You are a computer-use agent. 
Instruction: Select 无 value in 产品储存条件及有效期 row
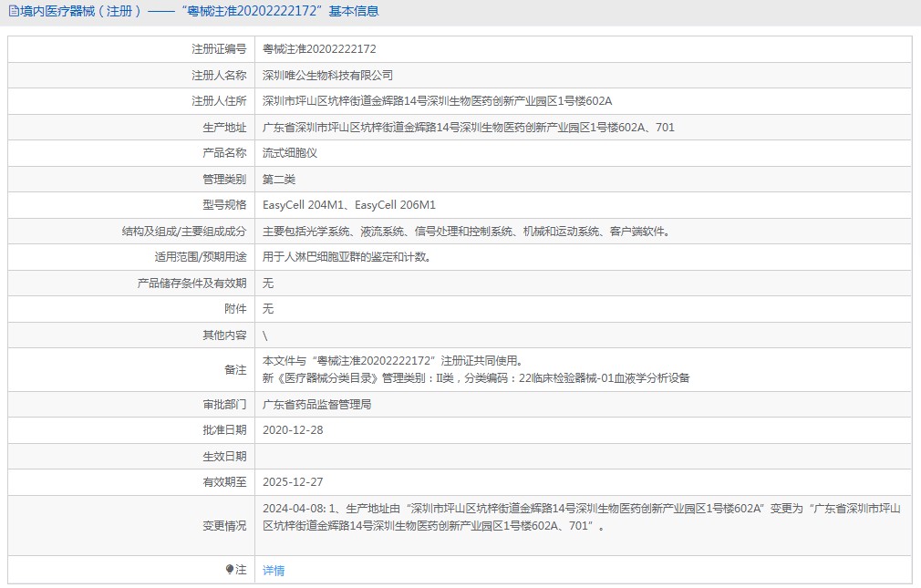click(x=268, y=284)
